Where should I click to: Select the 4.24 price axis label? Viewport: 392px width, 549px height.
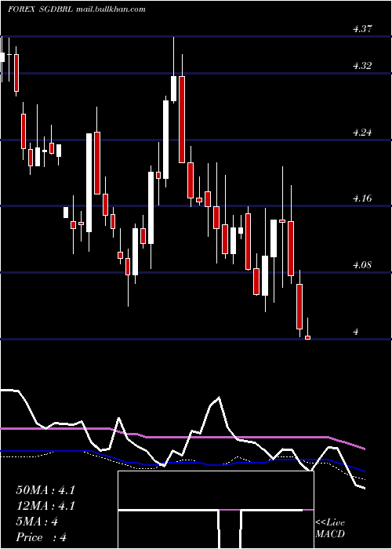(362, 133)
